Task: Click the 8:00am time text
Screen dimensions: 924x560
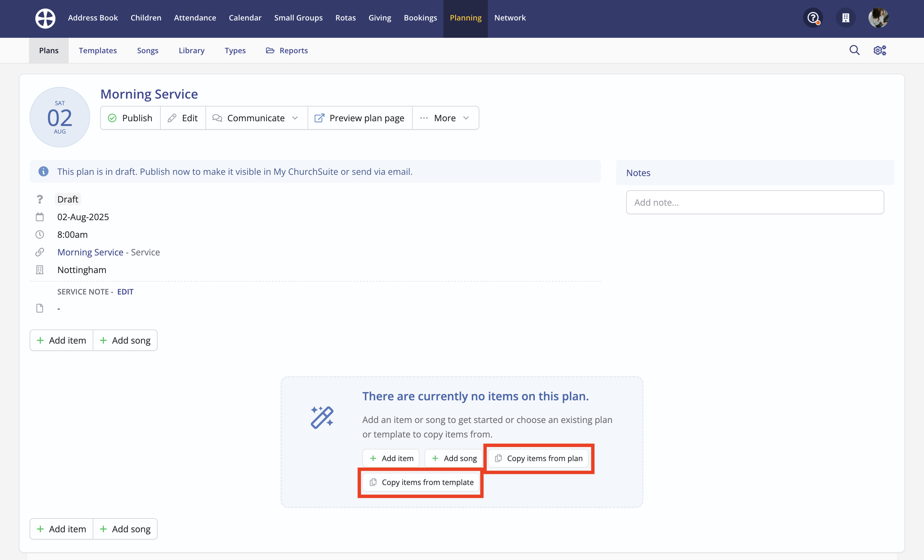Action: (x=72, y=234)
